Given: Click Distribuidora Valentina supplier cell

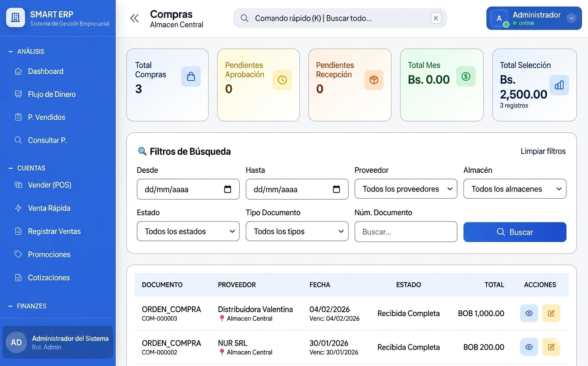Looking at the screenshot, I should point(255,309).
